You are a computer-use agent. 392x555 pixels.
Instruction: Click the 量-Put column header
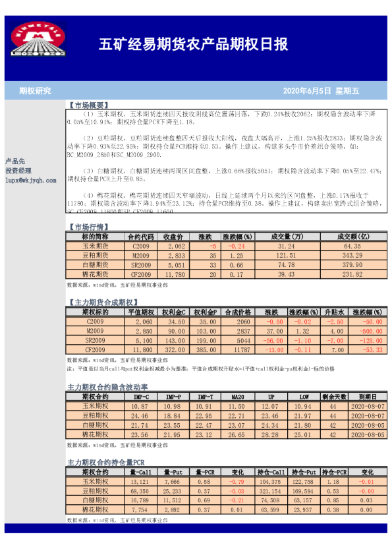point(173,472)
